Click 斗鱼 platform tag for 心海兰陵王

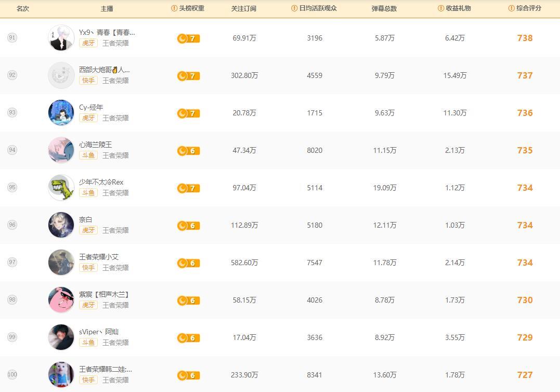88,155
